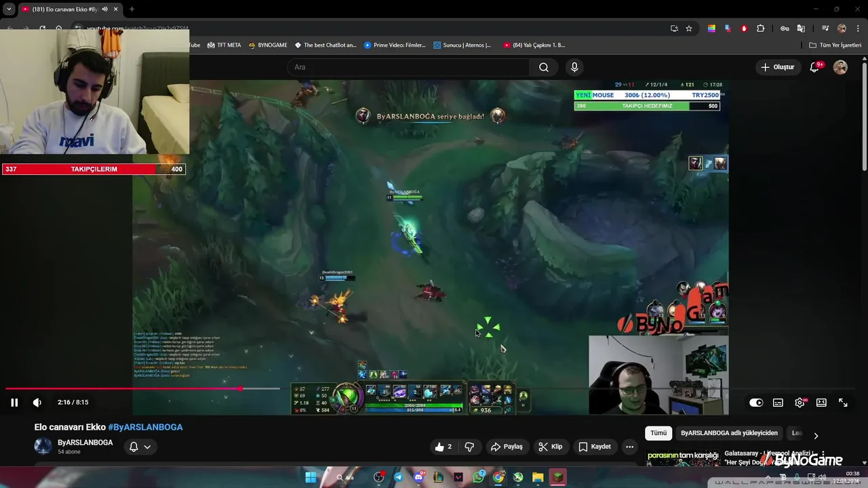The width and height of the screenshot is (868, 488).
Task: Click the Paylaş share button
Action: (507, 447)
